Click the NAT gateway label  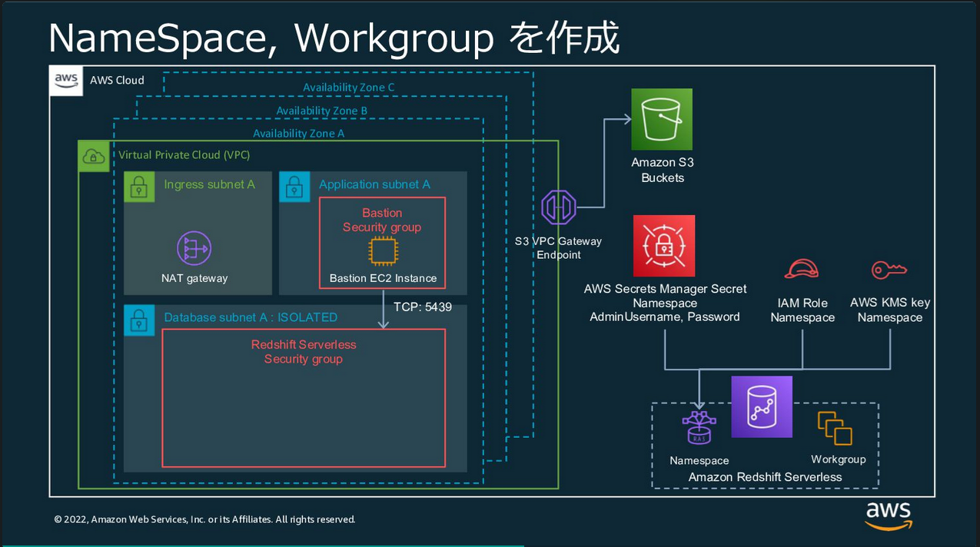click(x=194, y=278)
